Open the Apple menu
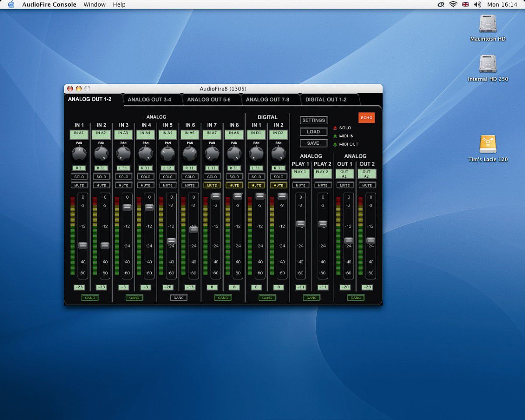Viewport: 525px width, 420px height. coord(11,4)
